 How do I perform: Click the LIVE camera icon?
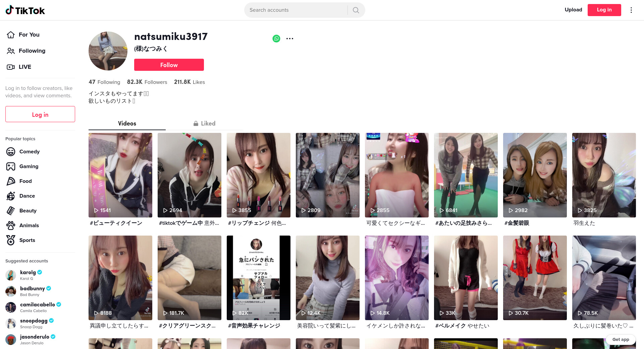pos(11,67)
